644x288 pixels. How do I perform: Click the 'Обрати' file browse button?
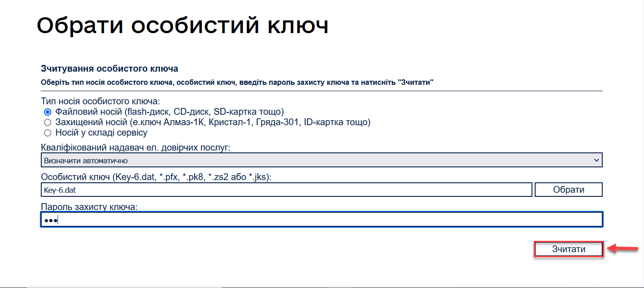pyautogui.click(x=568, y=190)
